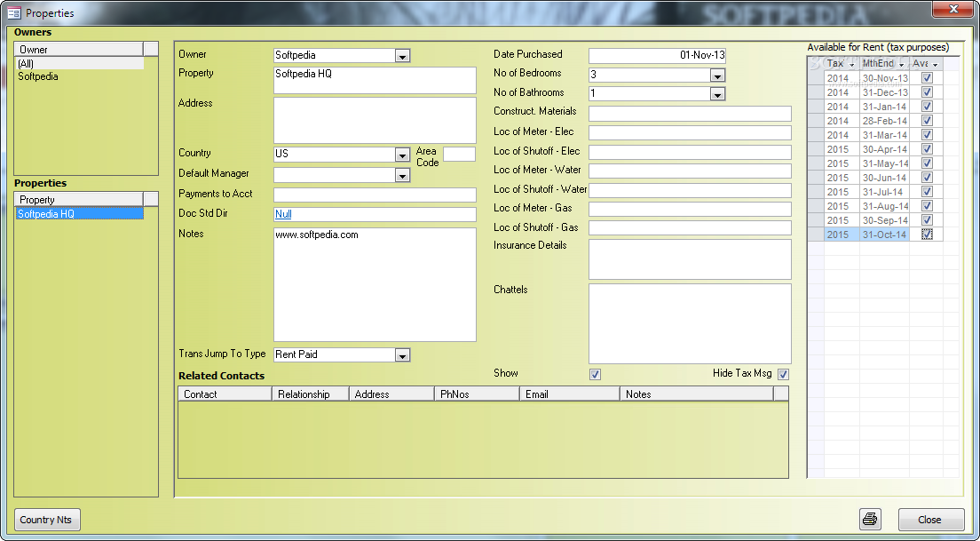Toggle availability checkbox for 31-Mar-14

pos(927,134)
